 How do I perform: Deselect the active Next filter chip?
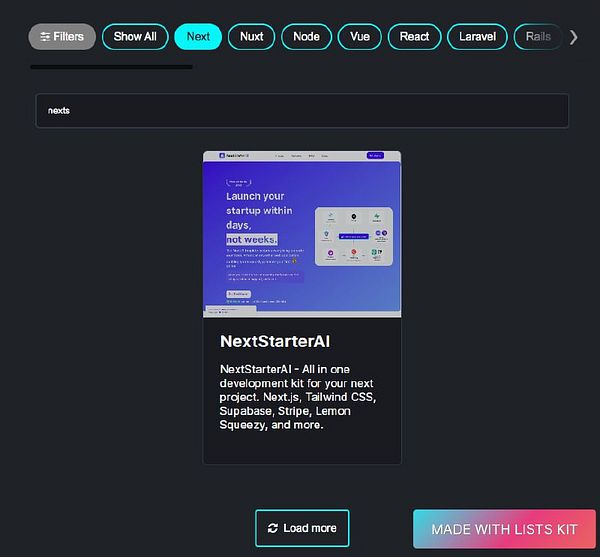pos(198,37)
